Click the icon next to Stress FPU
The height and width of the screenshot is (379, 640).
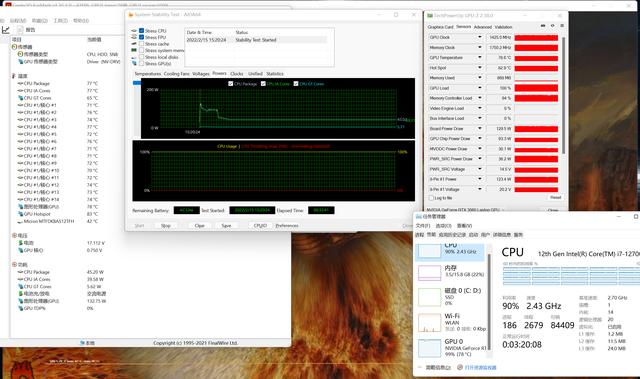tap(134, 37)
